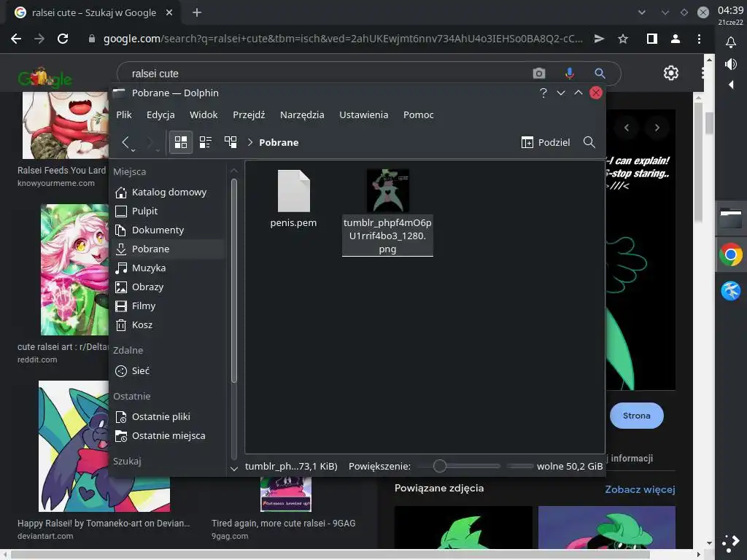Open Obrazy in the Places panel
Screen dimensions: 747x560
tap(169, 287)
